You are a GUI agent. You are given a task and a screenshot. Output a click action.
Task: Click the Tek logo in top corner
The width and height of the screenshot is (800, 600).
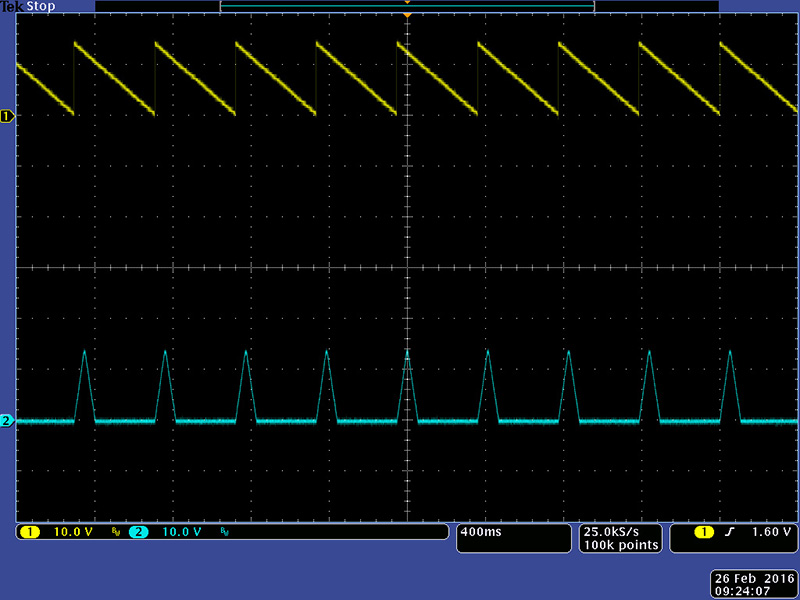(x=11, y=6)
